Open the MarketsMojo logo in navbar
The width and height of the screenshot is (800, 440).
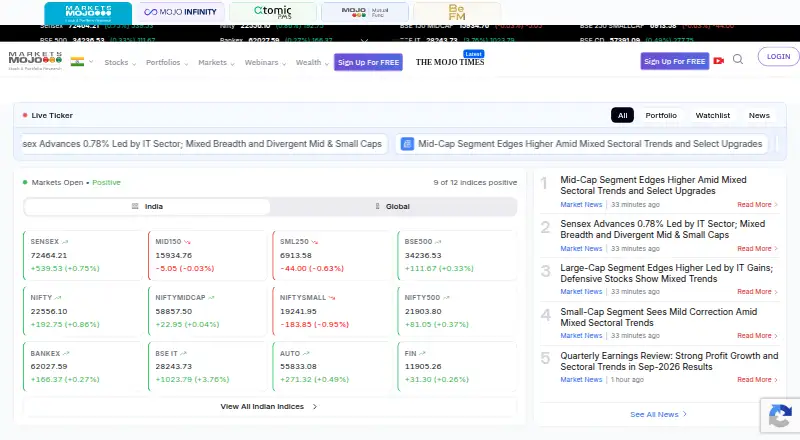click(x=35, y=61)
